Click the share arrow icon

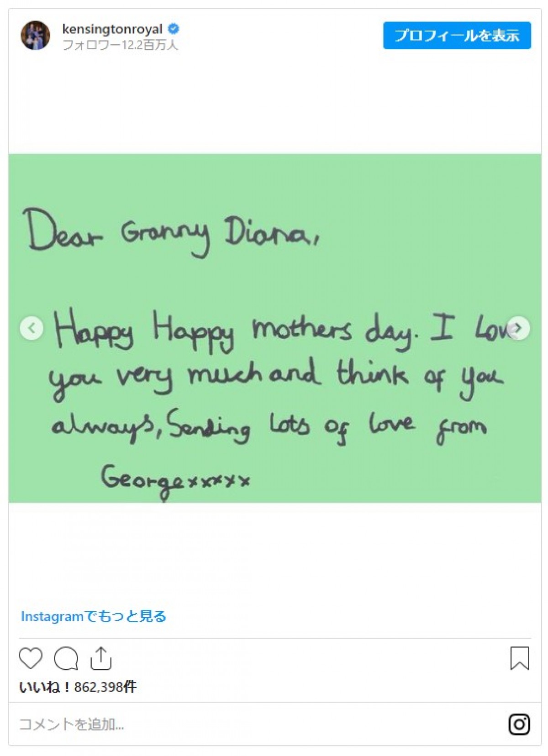point(101,658)
